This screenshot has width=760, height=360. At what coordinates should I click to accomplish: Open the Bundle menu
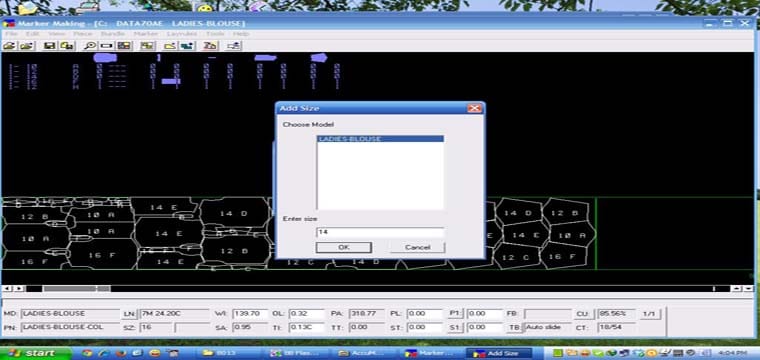tap(113, 34)
